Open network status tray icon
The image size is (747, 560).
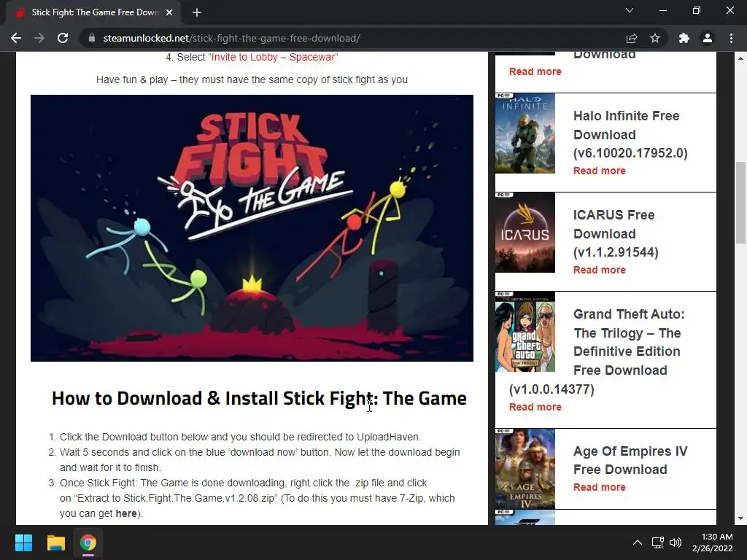tap(658, 542)
